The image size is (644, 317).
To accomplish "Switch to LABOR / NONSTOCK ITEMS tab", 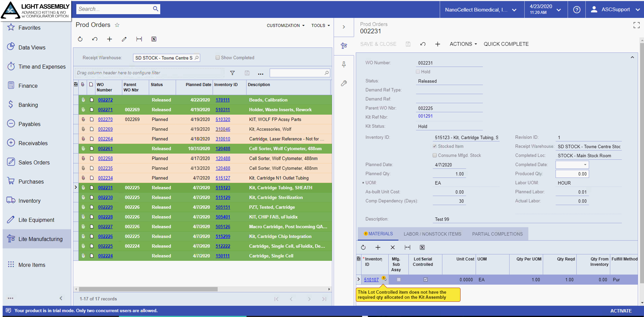I will click(432, 234).
